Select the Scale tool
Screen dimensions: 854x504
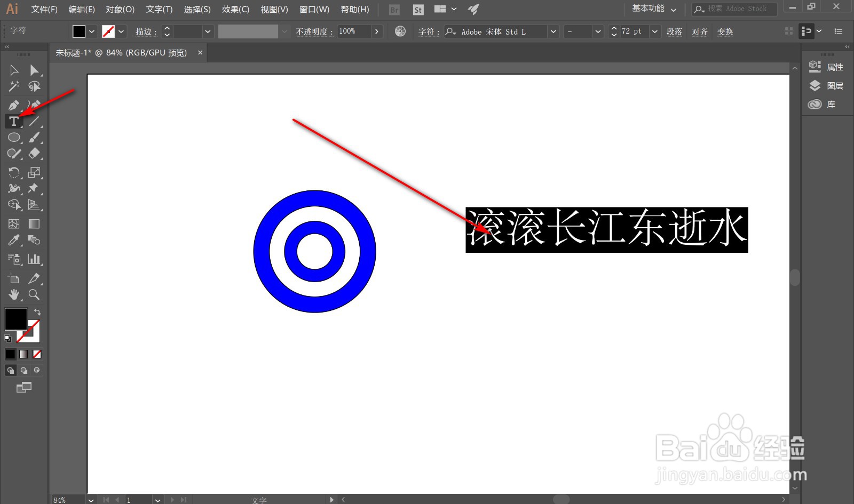point(34,172)
